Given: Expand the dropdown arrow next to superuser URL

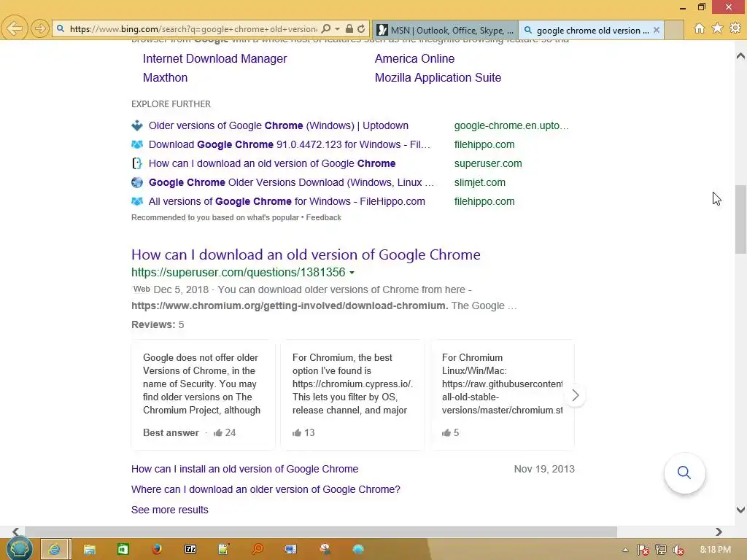Looking at the screenshot, I should [x=352, y=273].
